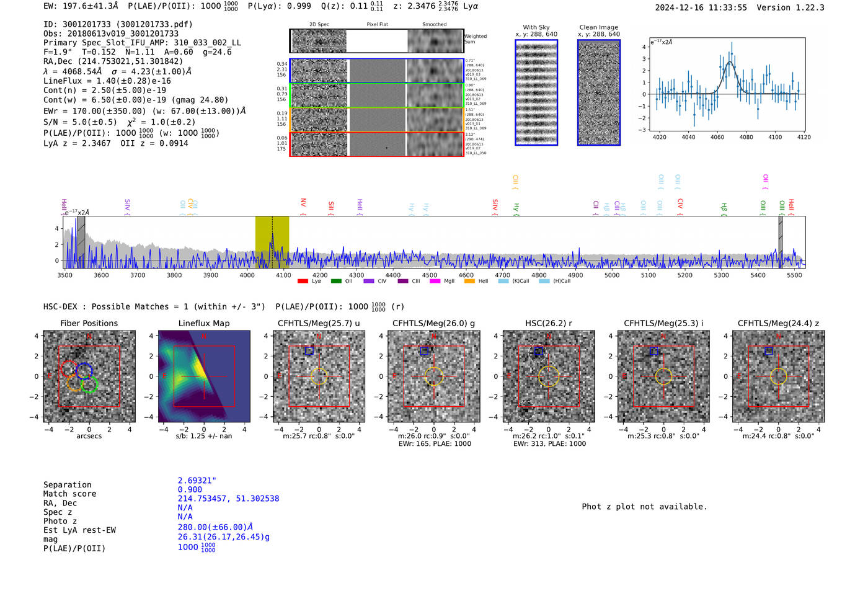
Task: Open the CFHTLS i-band cutout
Action: 663,376
